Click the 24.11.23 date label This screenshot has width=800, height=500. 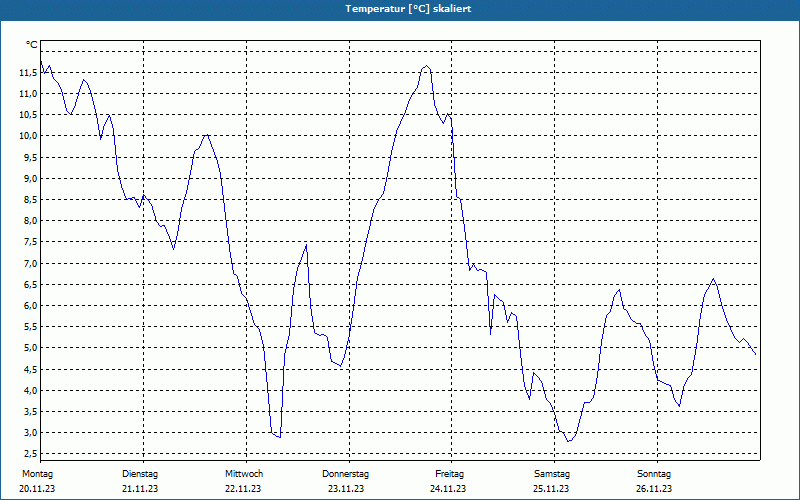[448, 489]
